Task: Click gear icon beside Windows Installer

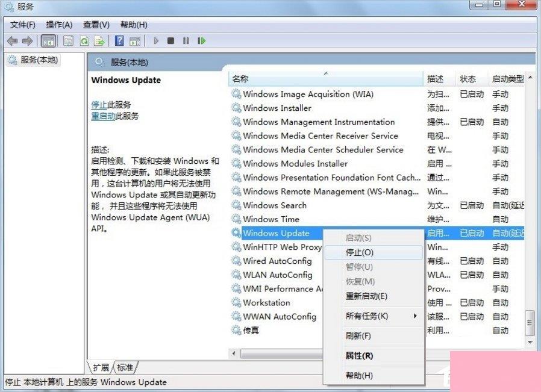Action: point(236,108)
